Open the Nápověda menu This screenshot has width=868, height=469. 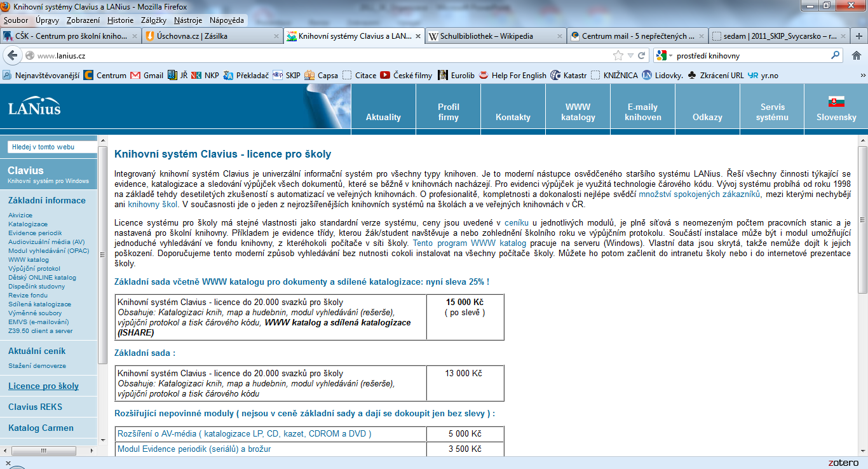pyautogui.click(x=226, y=20)
